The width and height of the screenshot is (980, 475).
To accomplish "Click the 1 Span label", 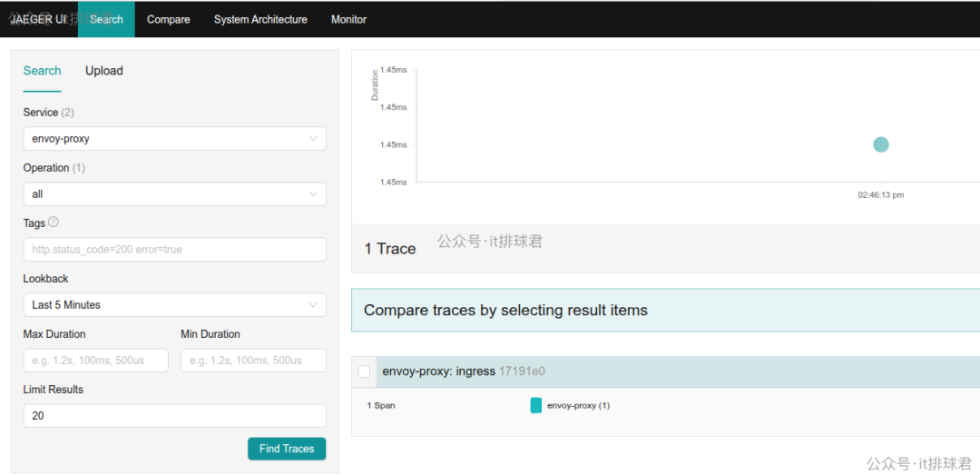I will click(380, 406).
